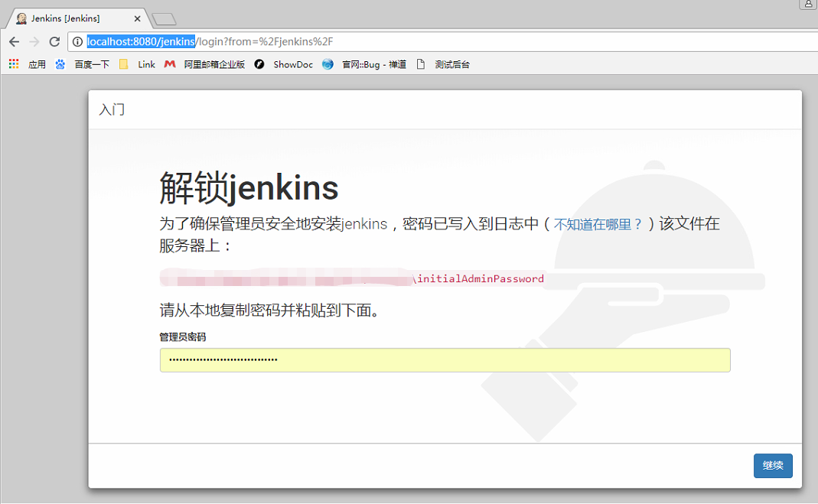The image size is (818, 504).
Task: Click the address bar URL text
Action: pyautogui.click(x=210, y=42)
